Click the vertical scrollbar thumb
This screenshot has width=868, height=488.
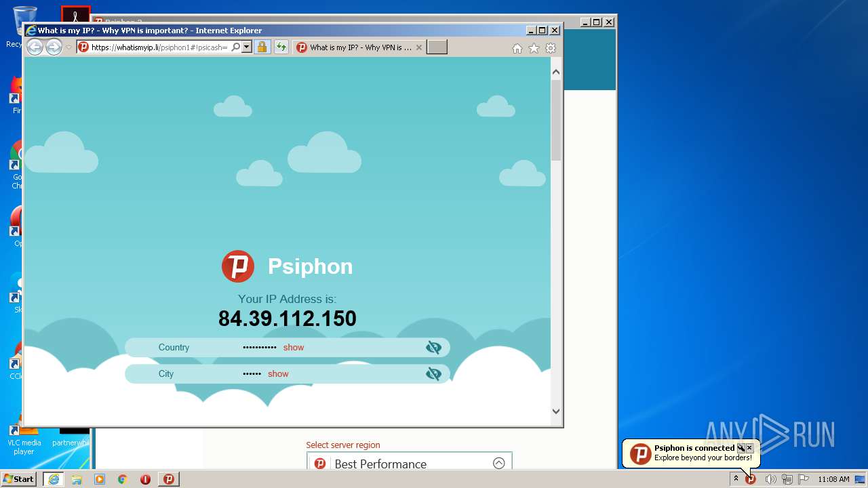556,120
